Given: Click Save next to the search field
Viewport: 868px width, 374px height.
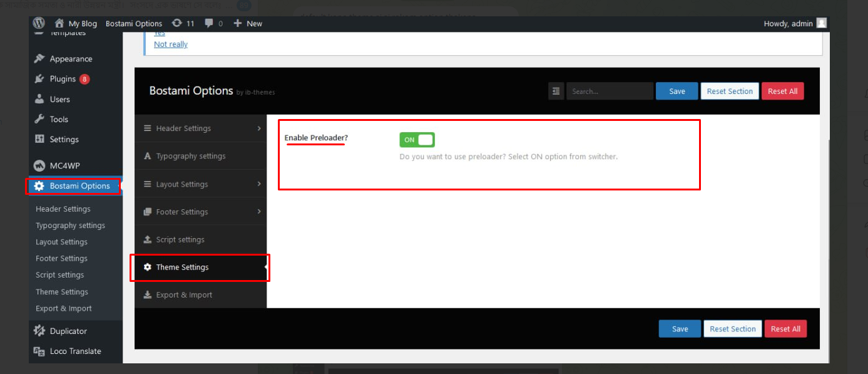Looking at the screenshot, I should tap(677, 91).
